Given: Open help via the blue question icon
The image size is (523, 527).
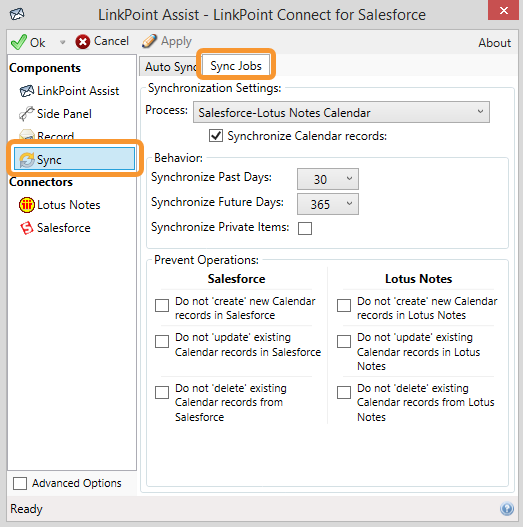Looking at the screenshot, I should [x=507, y=509].
